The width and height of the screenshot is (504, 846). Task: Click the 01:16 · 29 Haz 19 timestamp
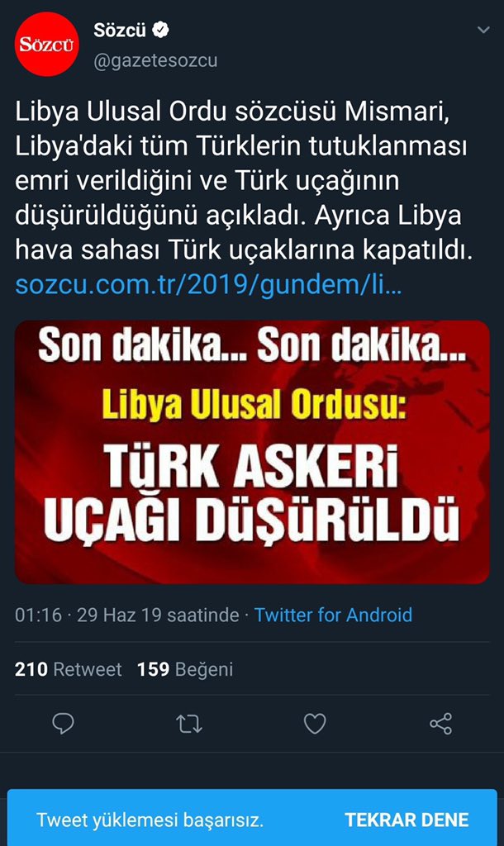point(126,615)
